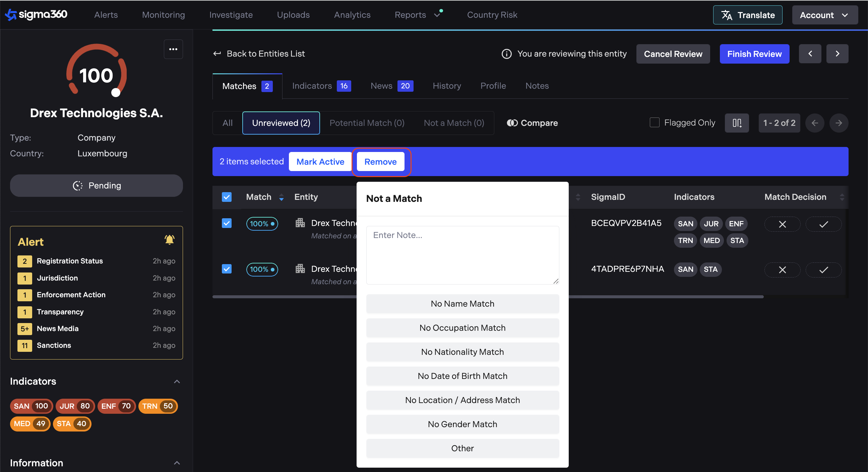Expand the Reports menu chevron
The height and width of the screenshot is (472, 868).
[x=437, y=15]
